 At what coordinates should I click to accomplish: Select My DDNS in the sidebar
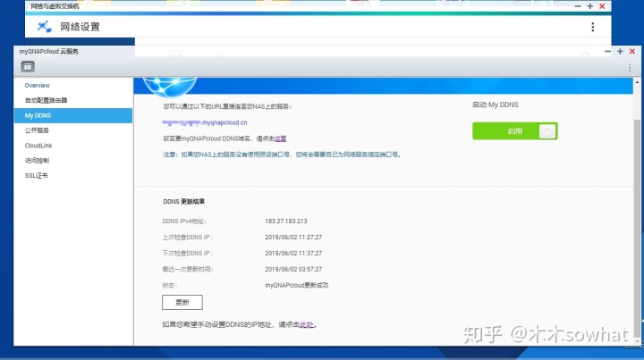click(x=73, y=115)
